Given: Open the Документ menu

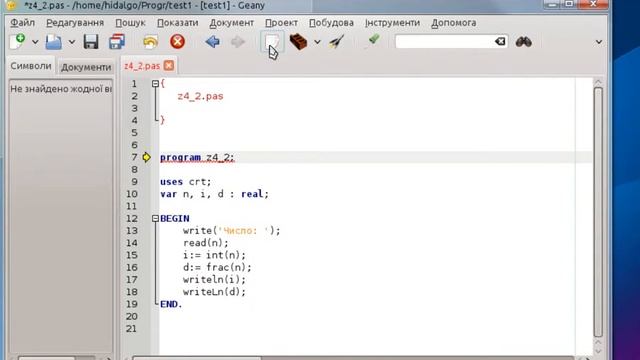Looking at the screenshot, I should pos(231,23).
